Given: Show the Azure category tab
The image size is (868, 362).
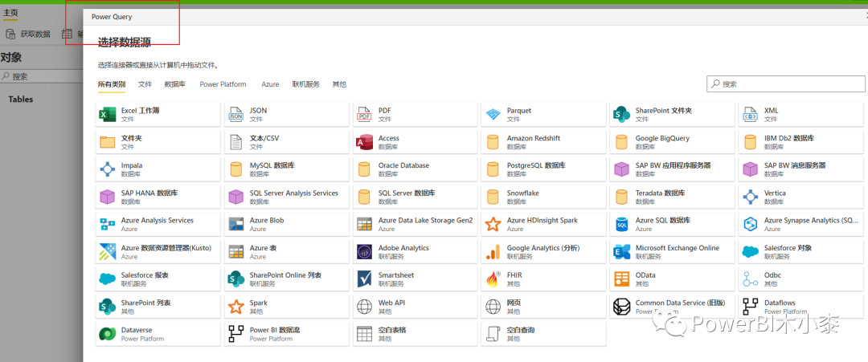Looking at the screenshot, I should (270, 84).
